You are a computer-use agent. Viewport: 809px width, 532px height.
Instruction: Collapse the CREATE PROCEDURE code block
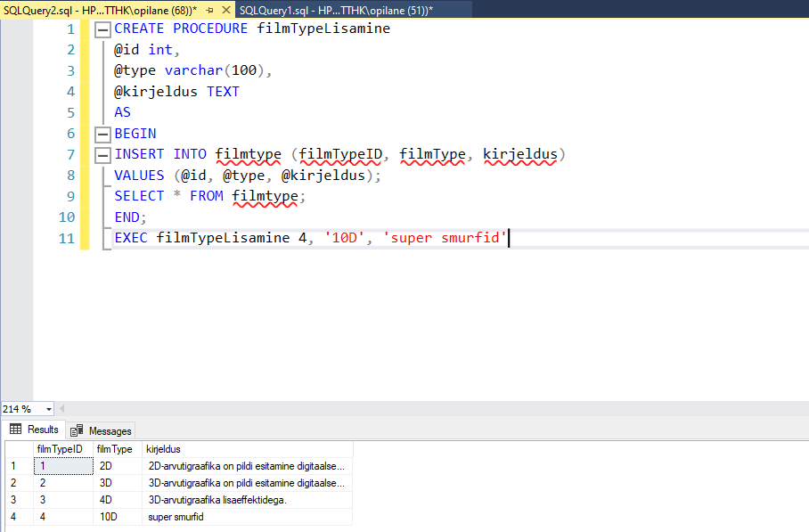pyautogui.click(x=101, y=29)
